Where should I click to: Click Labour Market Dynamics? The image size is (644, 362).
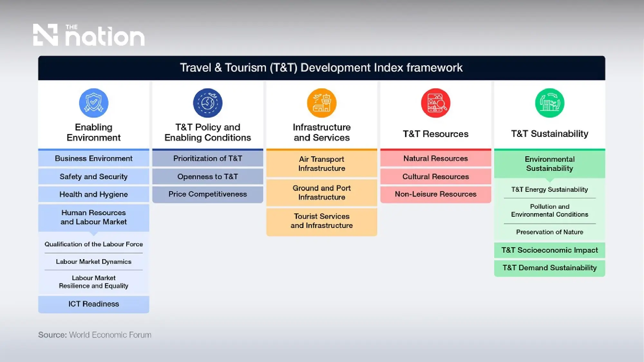[94, 262]
